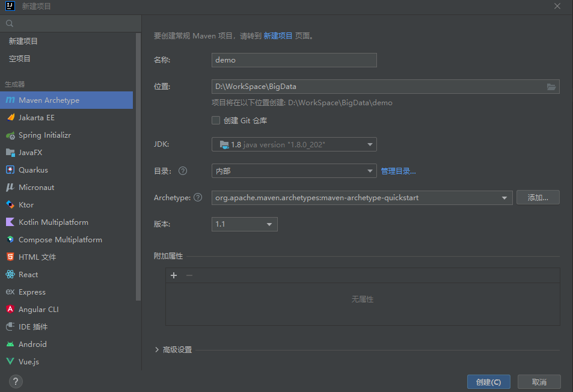The width and height of the screenshot is (573, 392).
Task: Click the project creation path hint text
Action: (302, 103)
